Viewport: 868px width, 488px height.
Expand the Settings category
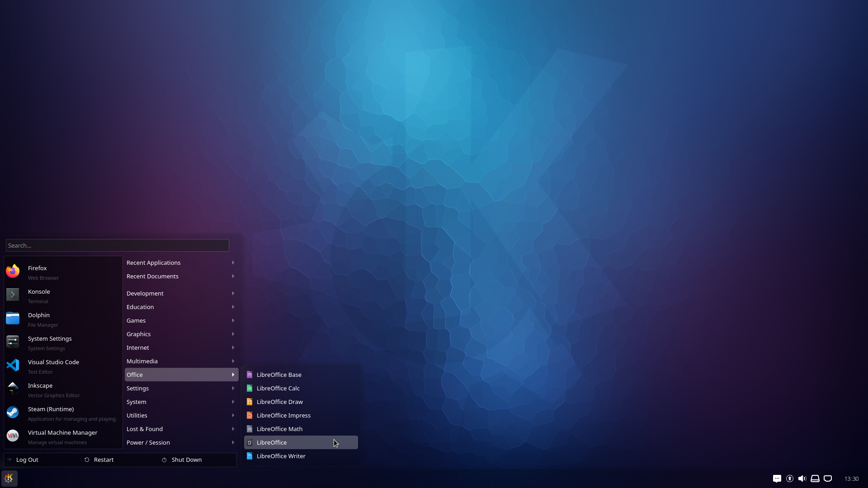pos(181,388)
